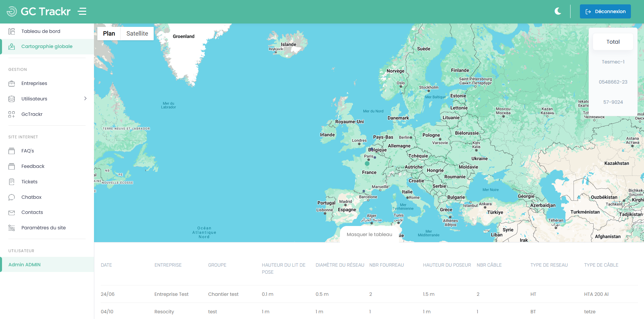Click the green map marker in France
644x319 pixels.
tap(367, 164)
